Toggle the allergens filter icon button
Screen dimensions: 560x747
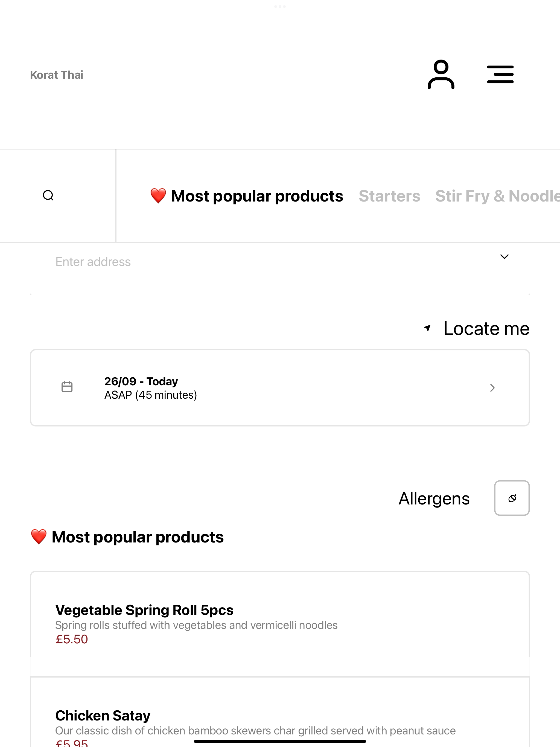click(x=512, y=498)
